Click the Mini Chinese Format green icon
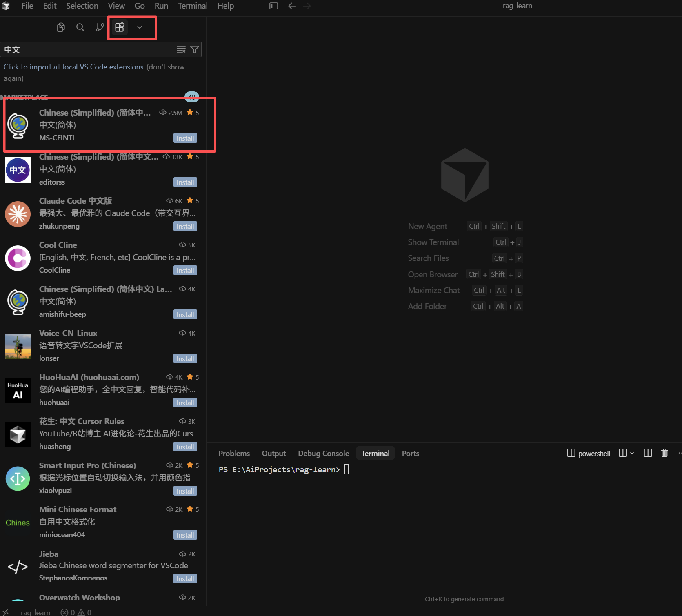 pos(18,523)
